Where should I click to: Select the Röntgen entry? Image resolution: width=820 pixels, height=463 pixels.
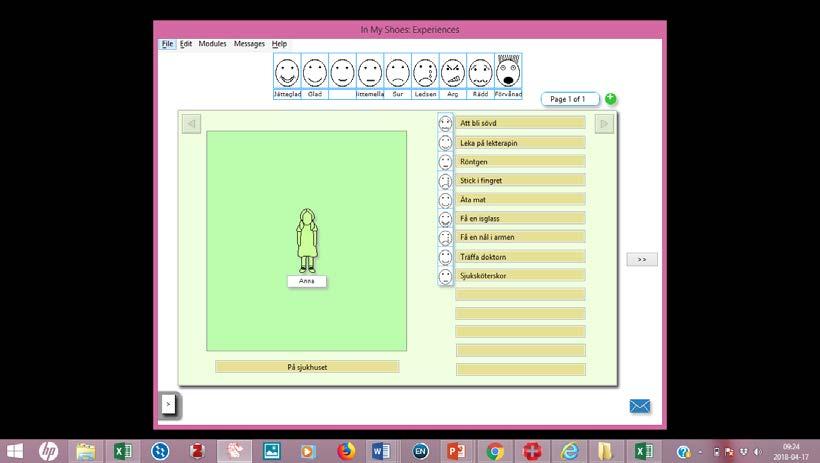tap(520, 162)
